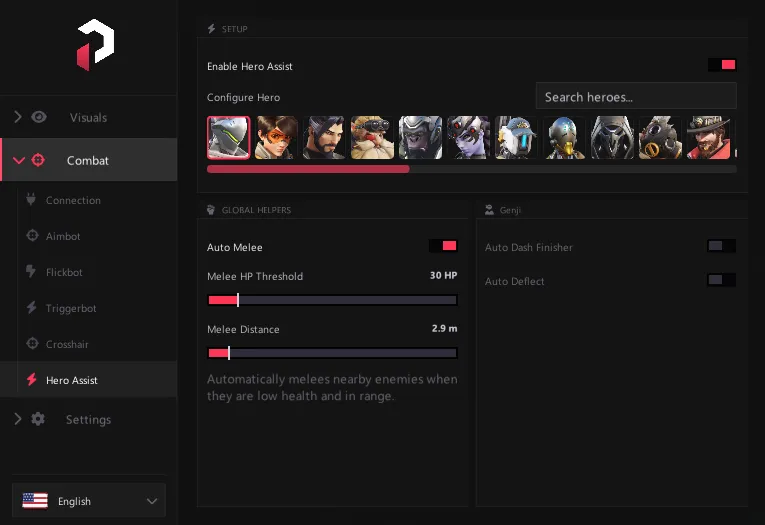The width and height of the screenshot is (765, 525).
Task: Click the plug icon next to Connection
Action: 31,199
